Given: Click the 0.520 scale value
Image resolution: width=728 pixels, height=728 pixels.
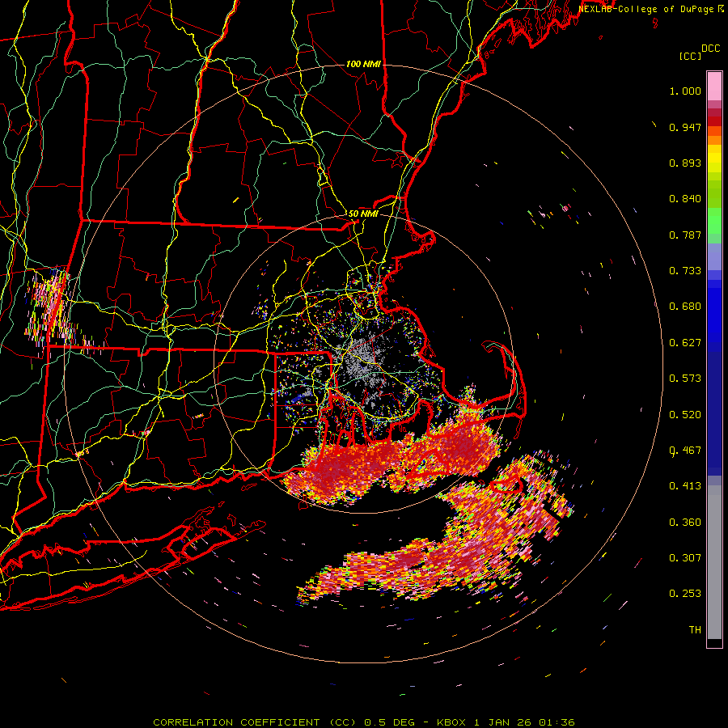Looking at the screenshot, I should (685, 415).
